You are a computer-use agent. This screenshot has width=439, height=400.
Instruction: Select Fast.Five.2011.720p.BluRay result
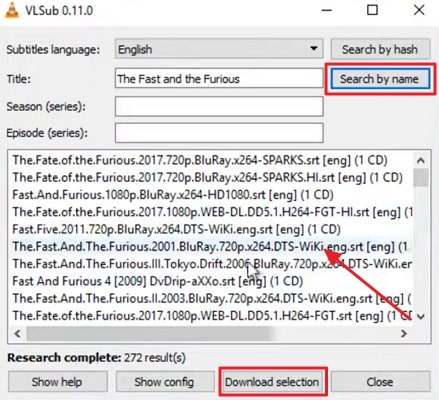pos(212,229)
